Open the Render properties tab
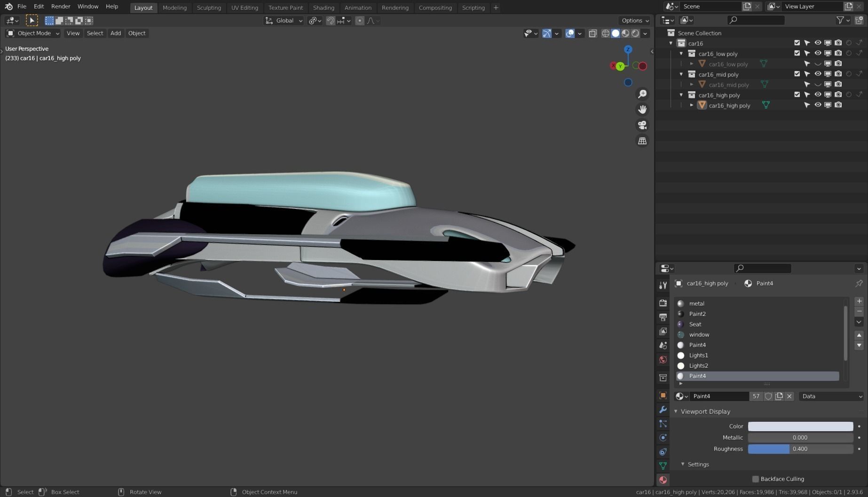 click(x=663, y=303)
